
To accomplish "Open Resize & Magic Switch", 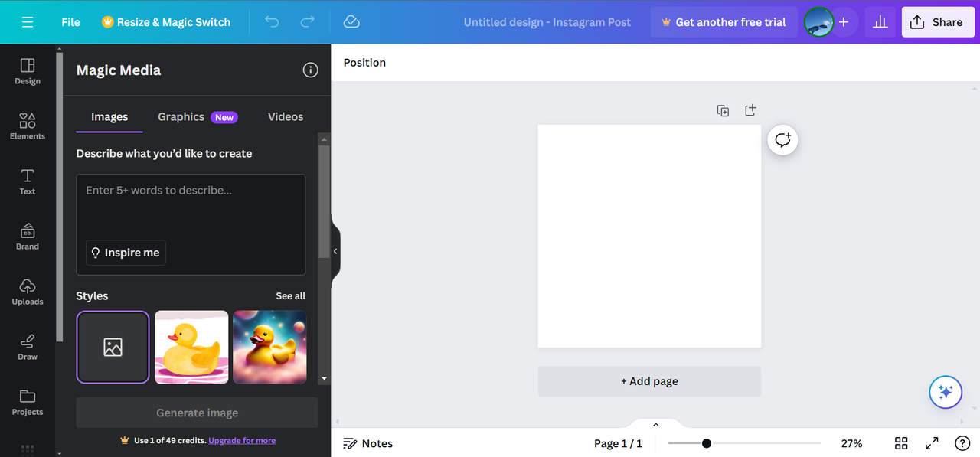I will click(x=166, y=22).
